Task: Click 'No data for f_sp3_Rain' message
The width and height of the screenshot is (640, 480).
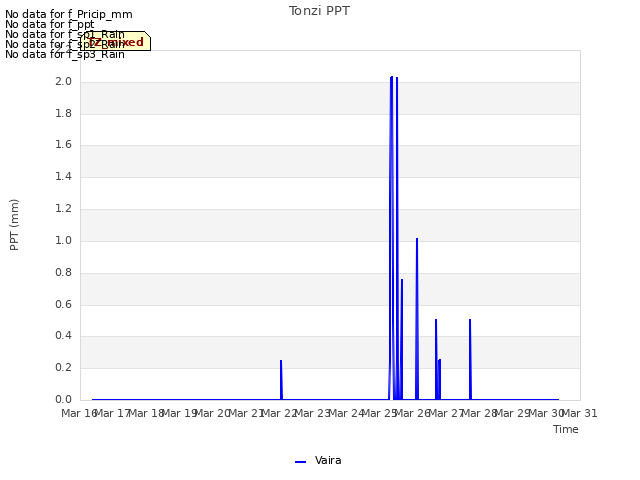Action: coord(64,54)
